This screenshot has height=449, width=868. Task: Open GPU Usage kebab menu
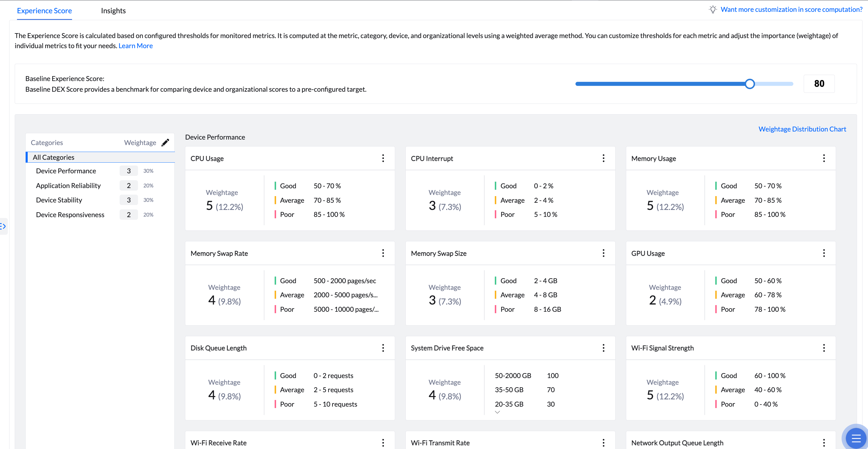(x=824, y=253)
